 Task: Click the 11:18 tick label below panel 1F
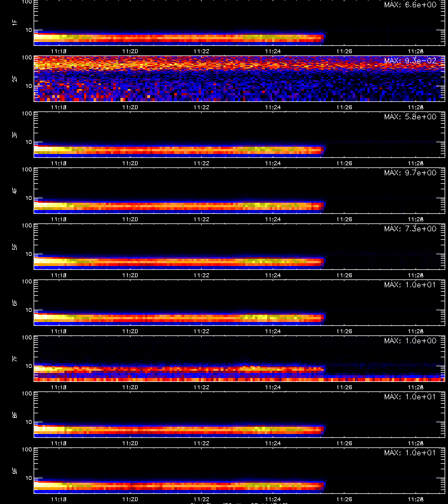58,52
